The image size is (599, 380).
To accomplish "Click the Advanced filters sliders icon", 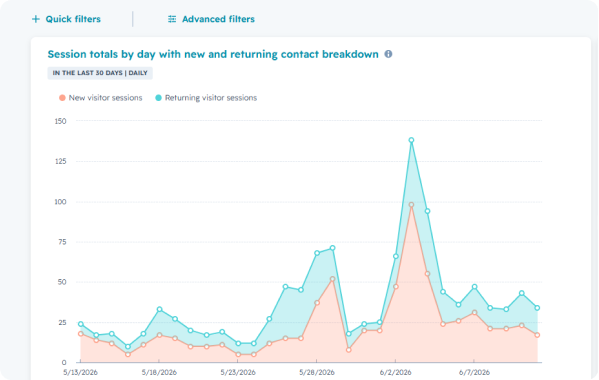I will pyautogui.click(x=172, y=19).
